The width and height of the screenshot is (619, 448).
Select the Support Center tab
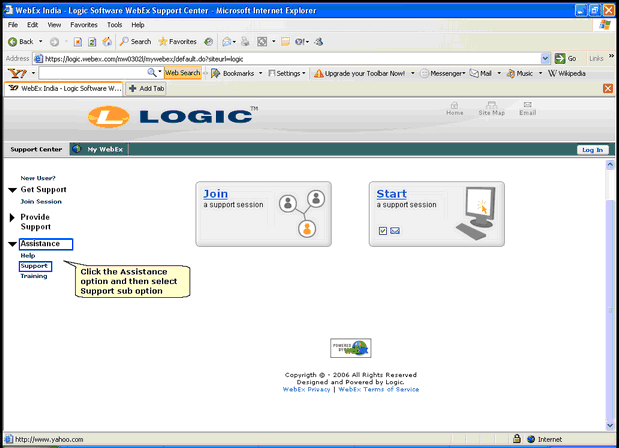(x=36, y=149)
